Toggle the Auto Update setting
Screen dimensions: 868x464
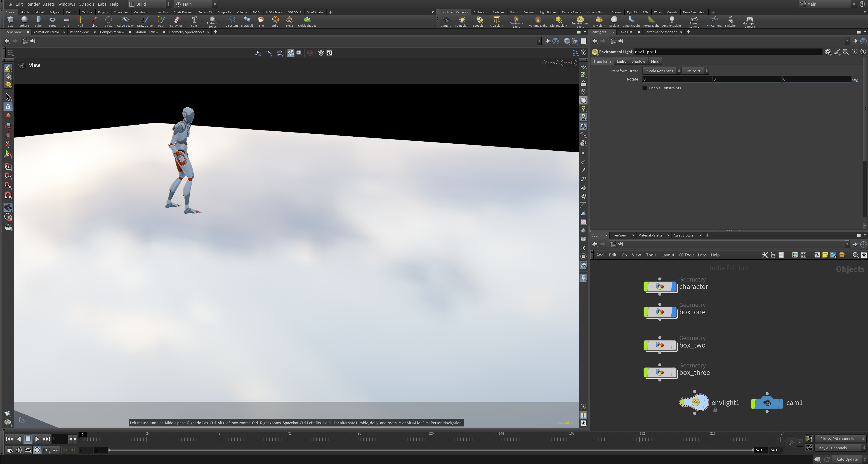tap(849, 459)
